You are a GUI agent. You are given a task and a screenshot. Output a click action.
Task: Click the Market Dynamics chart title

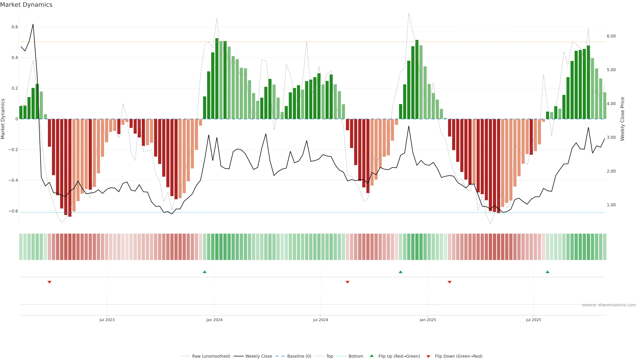(x=26, y=5)
